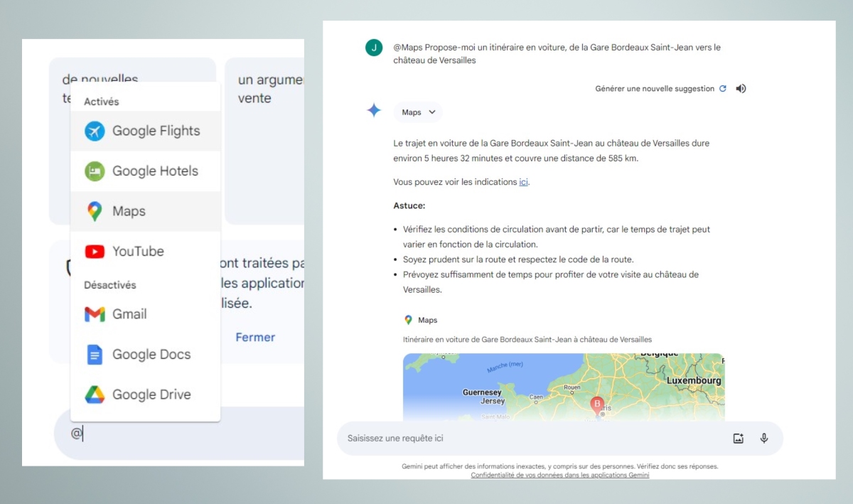The width and height of the screenshot is (853, 504).
Task: Select the disabled Google Drive entry
Action: [151, 395]
